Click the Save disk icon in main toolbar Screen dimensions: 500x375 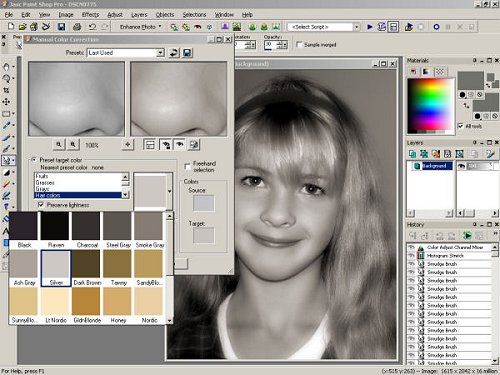point(61,27)
